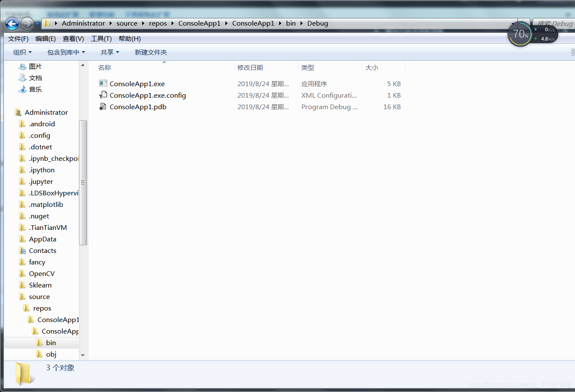This screenshot has height=392, width=575.
Task: Open the 编辑(E) menu
Action: click(x=46, y=39)
